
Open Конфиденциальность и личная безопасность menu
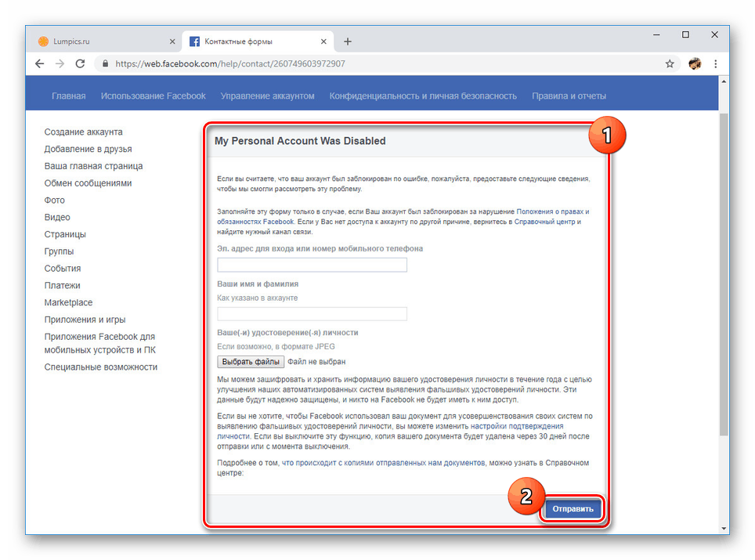pos(423,96)
